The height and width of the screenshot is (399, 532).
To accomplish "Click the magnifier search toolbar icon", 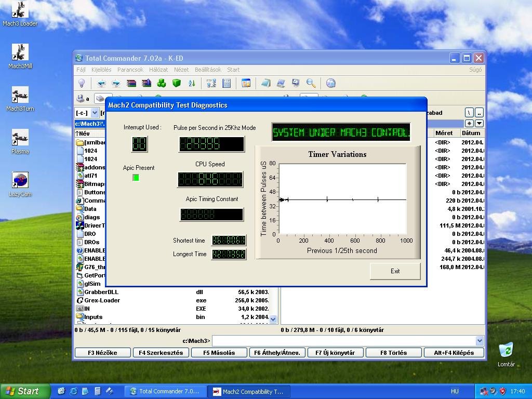I will (x=311, y=83).
